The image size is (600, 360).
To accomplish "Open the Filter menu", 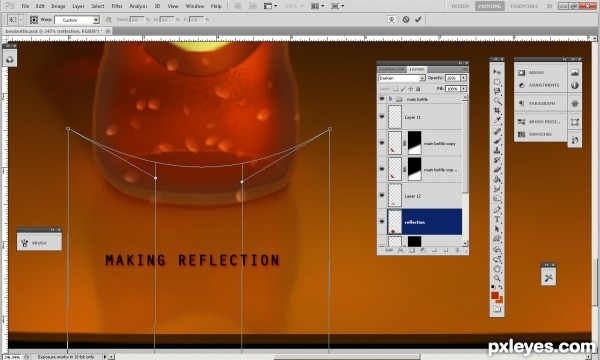I will tap(117, 6).
